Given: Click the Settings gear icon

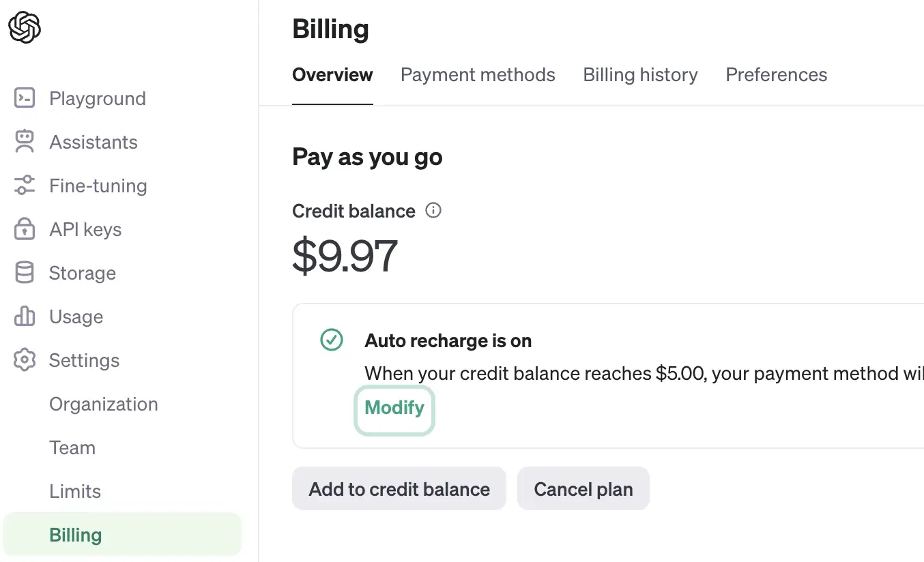Looking at the screenshot, I should [25, 360].
